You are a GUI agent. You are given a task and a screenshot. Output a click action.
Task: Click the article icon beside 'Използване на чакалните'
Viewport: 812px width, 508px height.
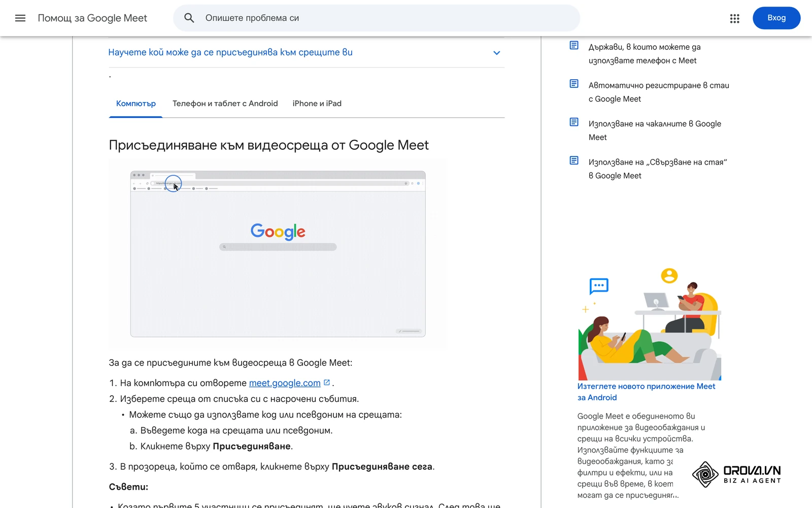574,122
